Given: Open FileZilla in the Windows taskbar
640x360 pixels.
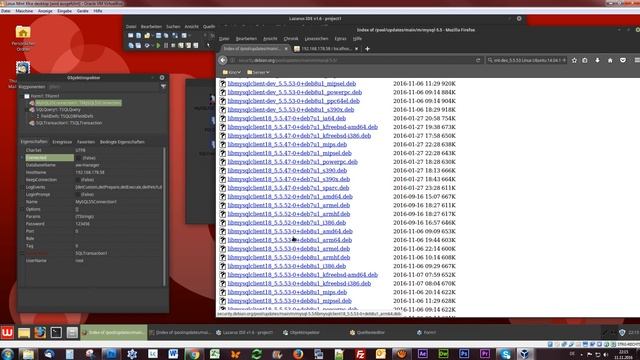Looking at the screenshot, I should pos(360,353).
